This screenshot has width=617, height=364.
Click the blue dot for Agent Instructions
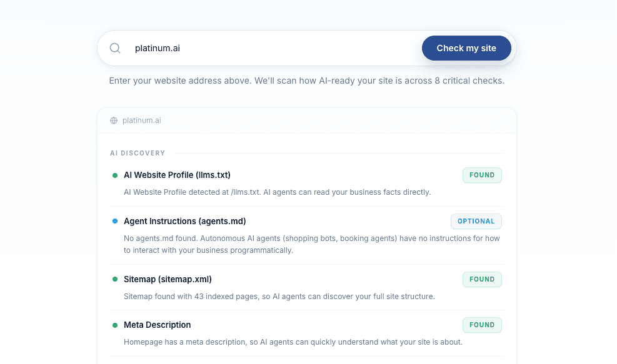click(x=115, y=221)
